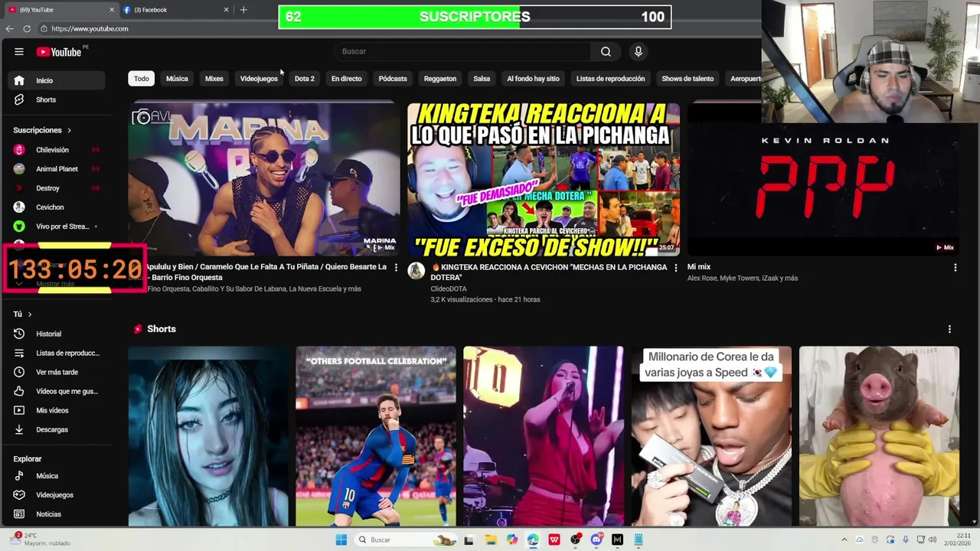Viewport: 980px width, 551px height.
Task: Close the Facebook browser tab
Action: pos(226,10)
